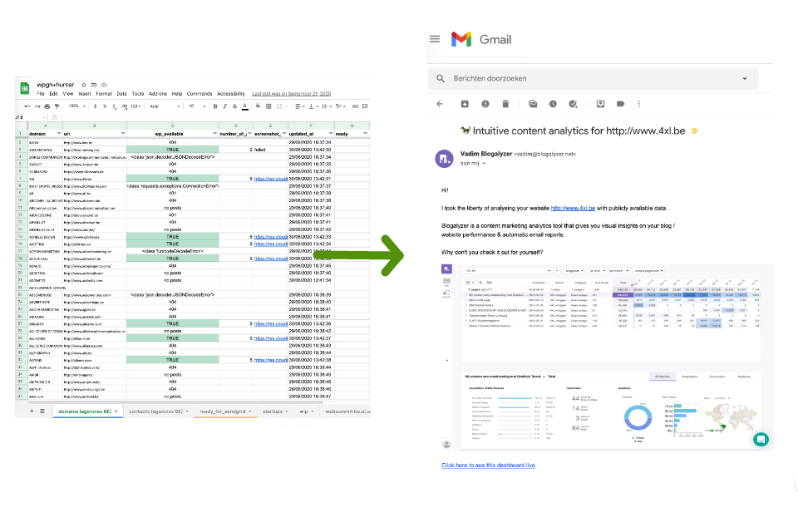This screenshot has width=798, height=532.
Task: Open the domain column filter dropdown
Action: [x=58, y=133]
